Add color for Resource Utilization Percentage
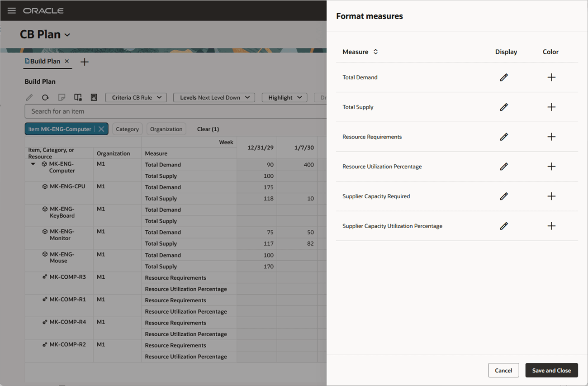The width and height of the screenshot is (588, 386). 551,167
